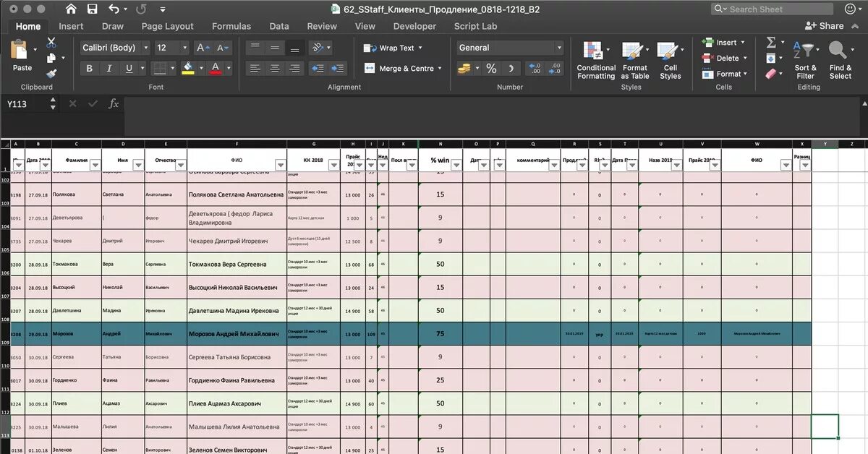Align cell content to the middle
Screen dimensions: 868x454
(274, 48)
